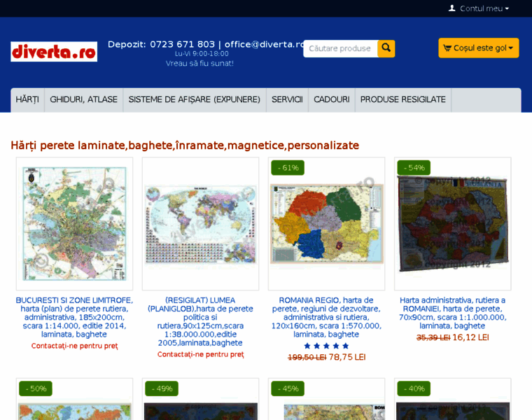Click the crossed-out 35,39 LEI price
This screenshot has width=532, height=420.
(x=433, y=337)
